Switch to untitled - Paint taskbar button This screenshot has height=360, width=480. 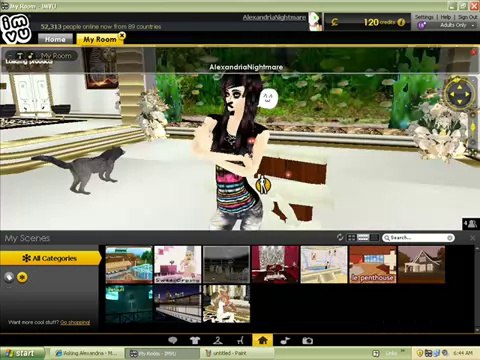click(237, 353)
